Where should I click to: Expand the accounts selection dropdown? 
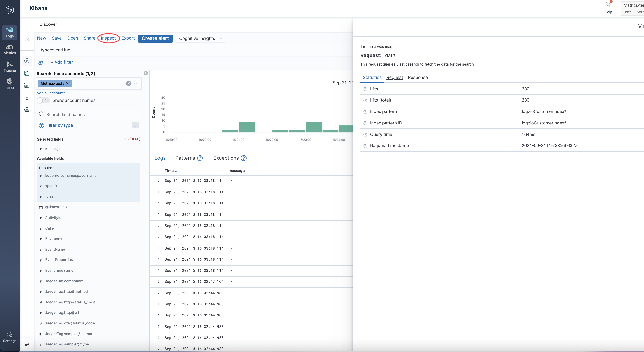pos(135,83)
